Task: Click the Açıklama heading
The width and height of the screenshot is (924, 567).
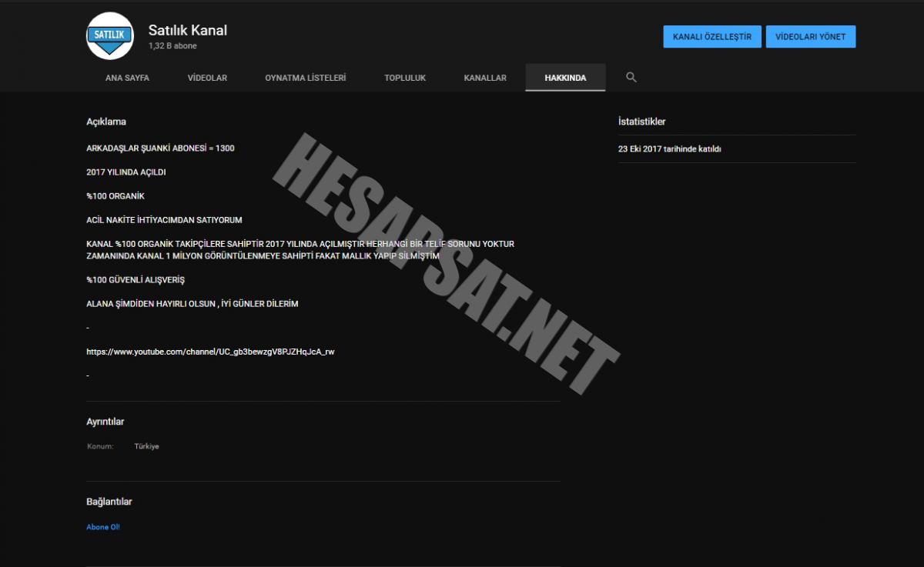Action: tap(106, 122)
